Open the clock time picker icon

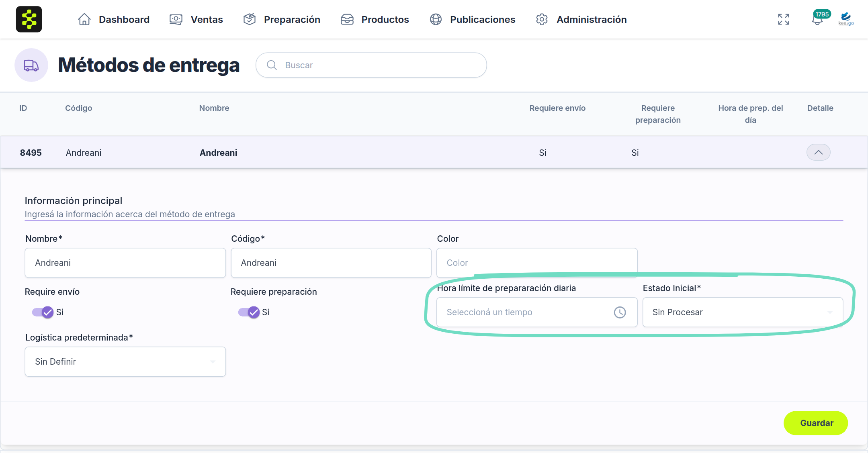[x=620, y=312]
